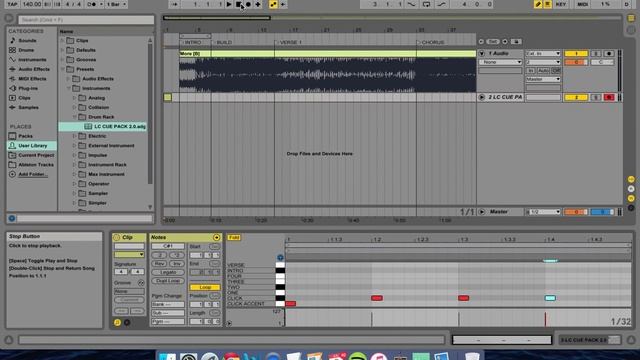Select Plug-Ins category in browser
640x360 pixels.
(28, 88)
